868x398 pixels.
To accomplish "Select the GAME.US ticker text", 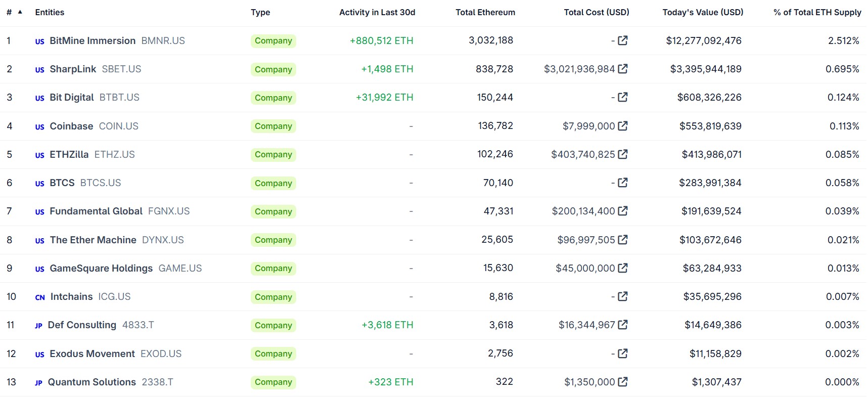I will (x=180, y=268).
